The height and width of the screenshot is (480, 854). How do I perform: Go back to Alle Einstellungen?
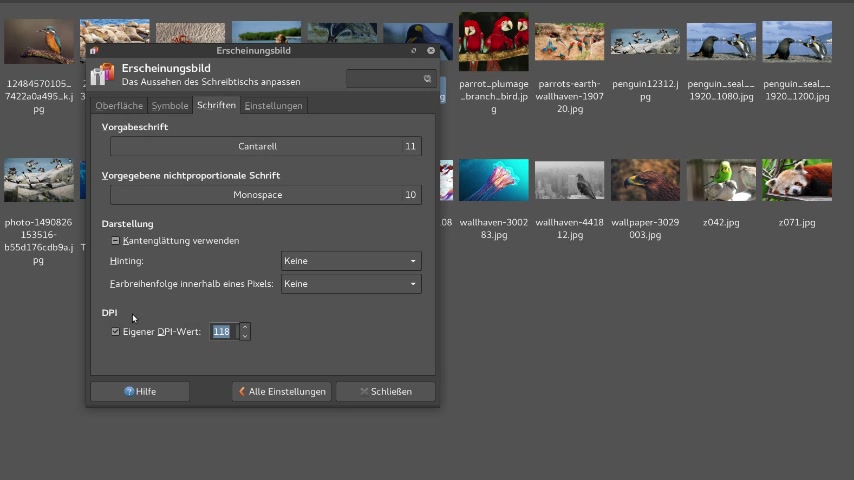coord(282,392)
